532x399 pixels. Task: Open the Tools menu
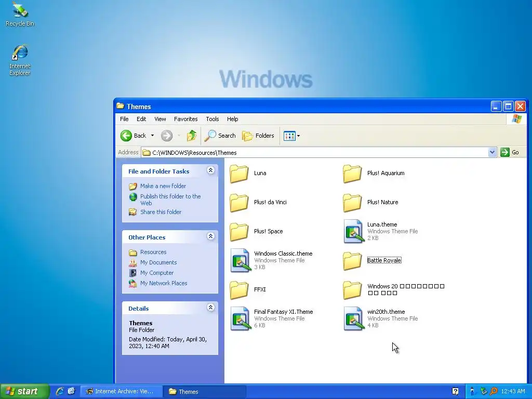coord(212,119)
